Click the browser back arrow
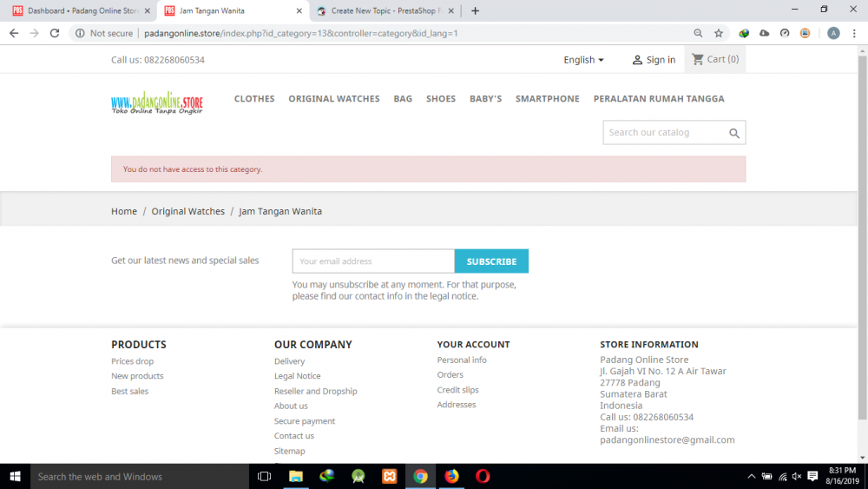The height and width of the screenshot is (489, 868). coord(14,33)
